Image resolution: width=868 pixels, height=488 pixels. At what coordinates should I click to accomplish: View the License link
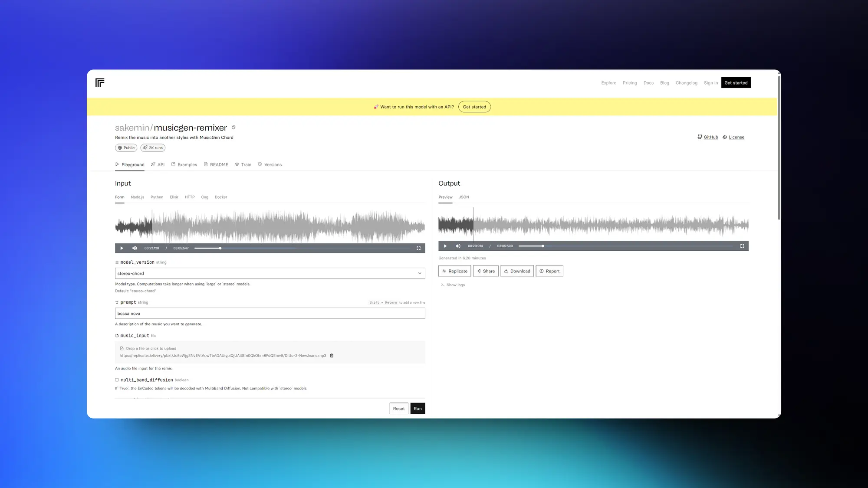(x=733, y=137)
